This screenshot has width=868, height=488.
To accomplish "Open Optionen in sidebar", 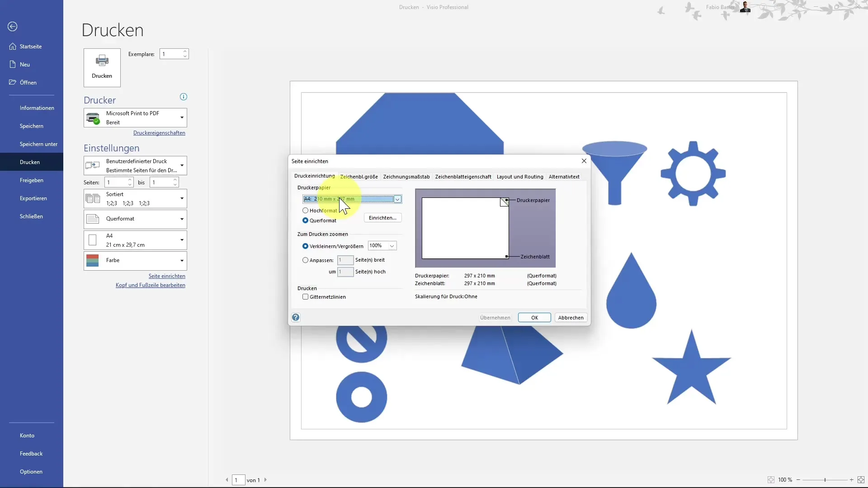I will point(31,472).
